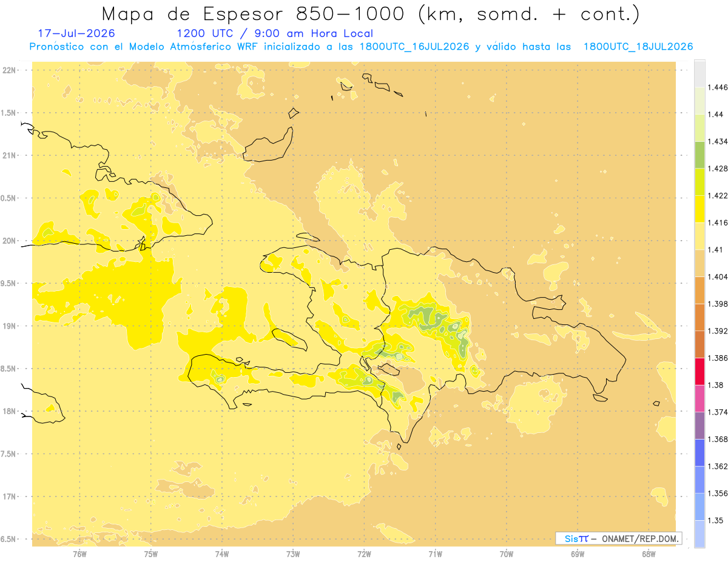Click the gray colorbar segment above 1.446

(x=699, y=73)
